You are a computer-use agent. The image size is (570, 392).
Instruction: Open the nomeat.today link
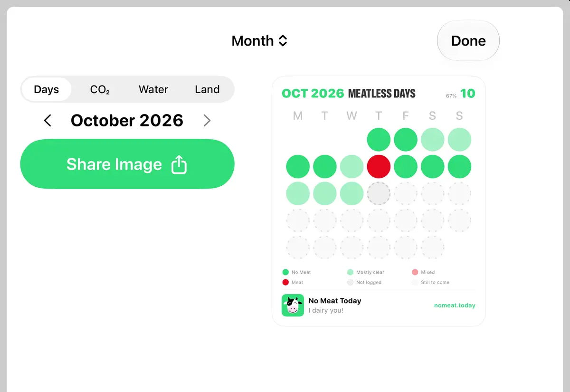tap(455, 306)
